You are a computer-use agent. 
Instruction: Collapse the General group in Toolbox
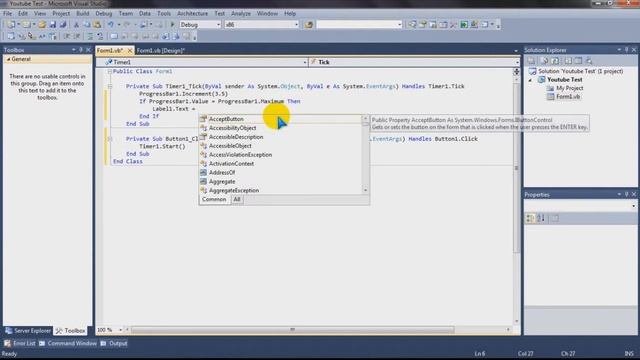[8, 59]
